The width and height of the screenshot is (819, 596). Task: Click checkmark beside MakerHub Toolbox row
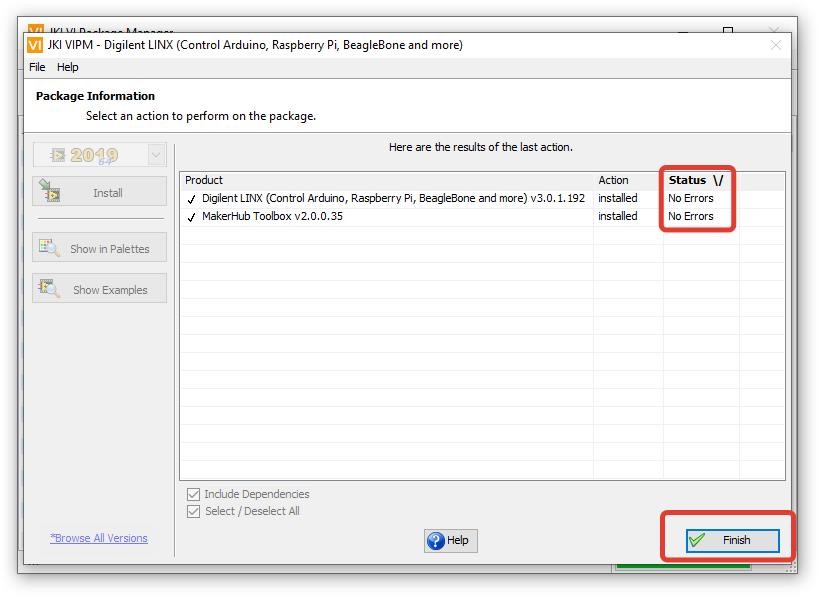(192, 217)
